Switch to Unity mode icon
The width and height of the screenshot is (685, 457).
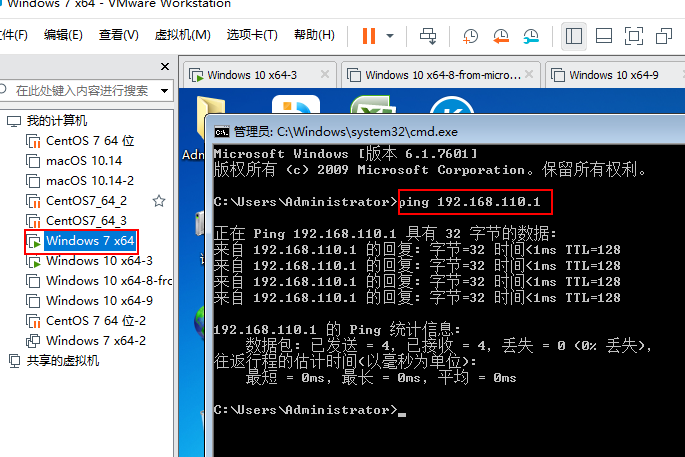coord(664,36)
